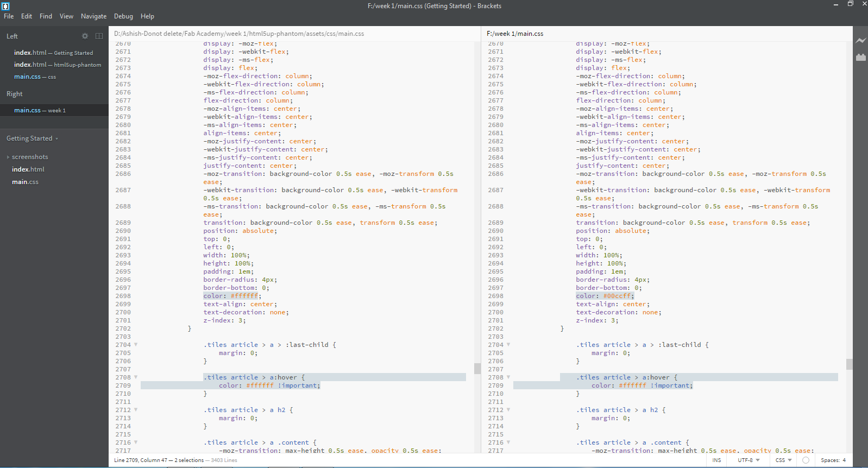Click #ffffff !important on right line 2709
The height and width of the screenshot is (468, 868).
[x=654, y=385]
